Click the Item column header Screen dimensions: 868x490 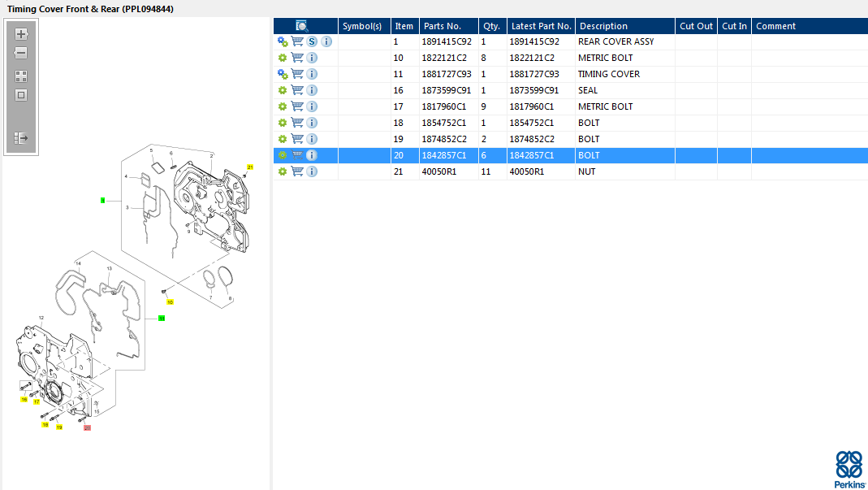404,26
